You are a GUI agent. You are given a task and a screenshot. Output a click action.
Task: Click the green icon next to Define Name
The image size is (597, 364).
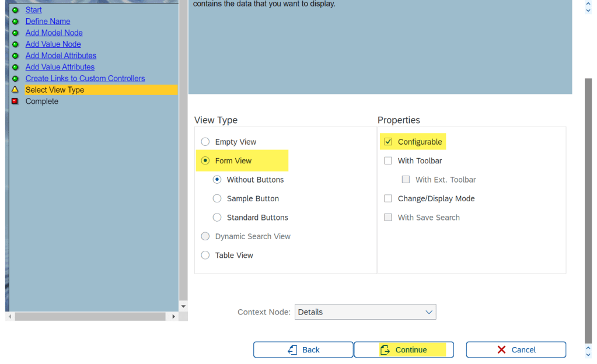pos(15,22)
